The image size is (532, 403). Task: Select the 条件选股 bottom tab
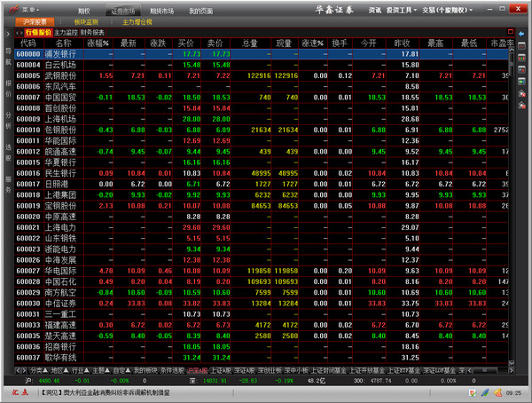(x=172, y=370)
